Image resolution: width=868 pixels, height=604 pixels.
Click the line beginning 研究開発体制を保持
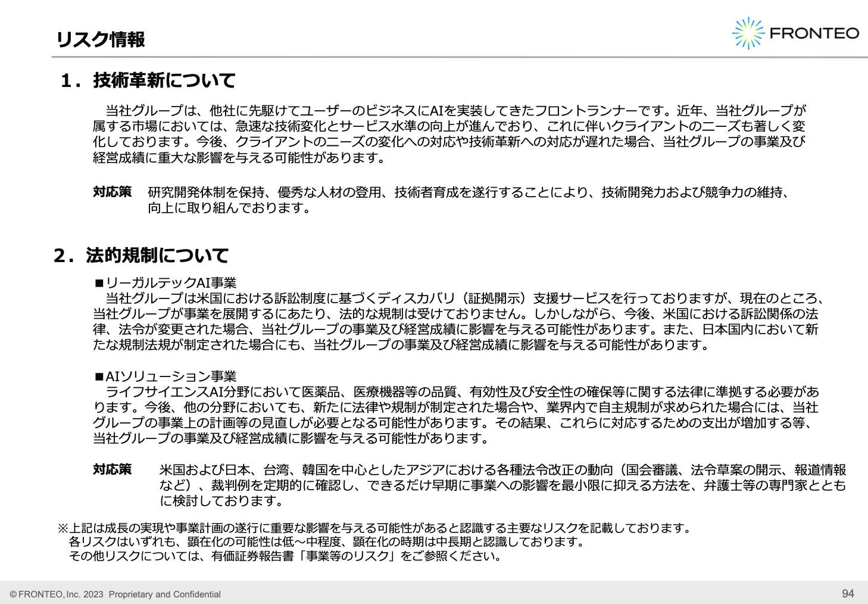(470, 192)
